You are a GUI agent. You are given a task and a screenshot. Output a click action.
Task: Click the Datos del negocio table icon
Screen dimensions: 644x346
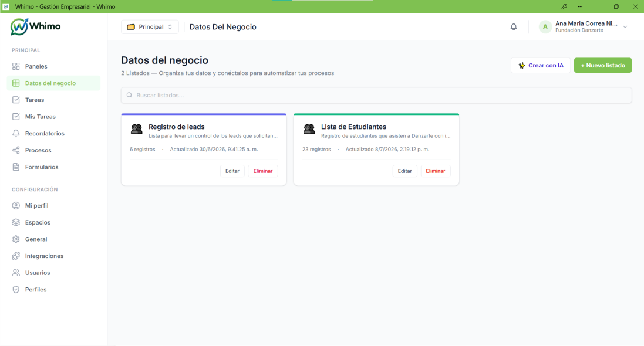pos(16,83)
